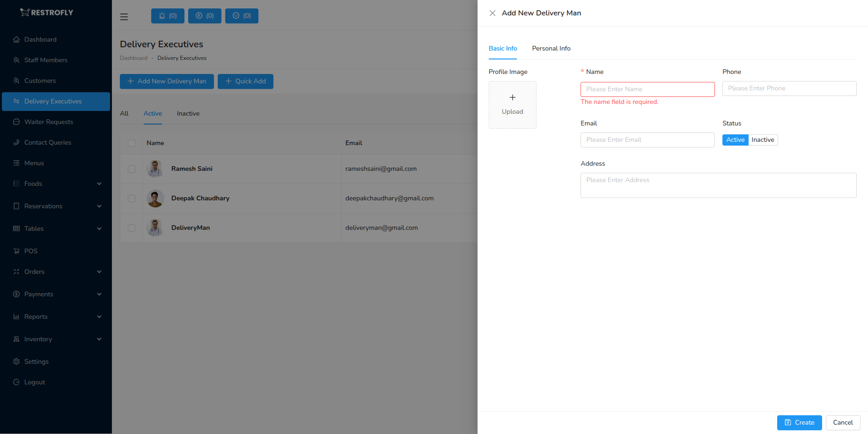Screen dimensions: 868x434
Task: Focus the Name input field
Action: point(647,89)
